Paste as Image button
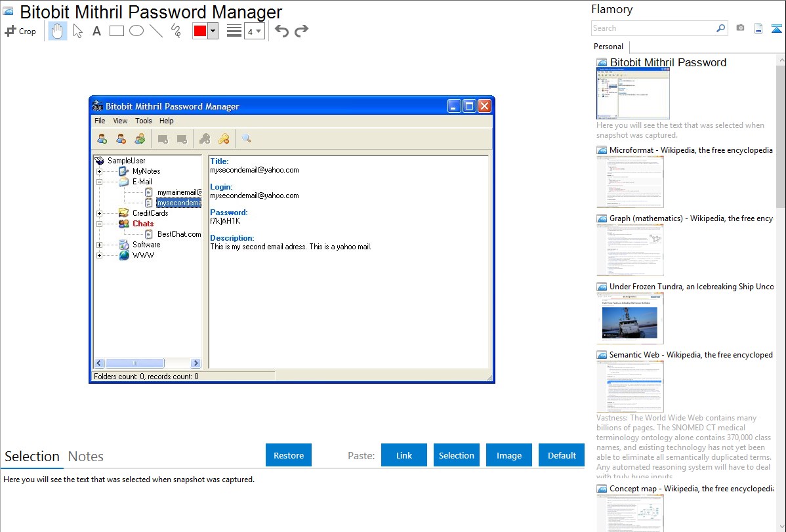 click(x=509, y=455)
